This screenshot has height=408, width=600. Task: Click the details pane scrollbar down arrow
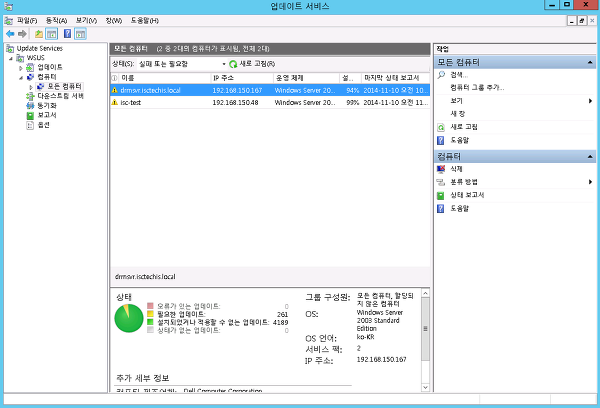(x=426, y=387)
